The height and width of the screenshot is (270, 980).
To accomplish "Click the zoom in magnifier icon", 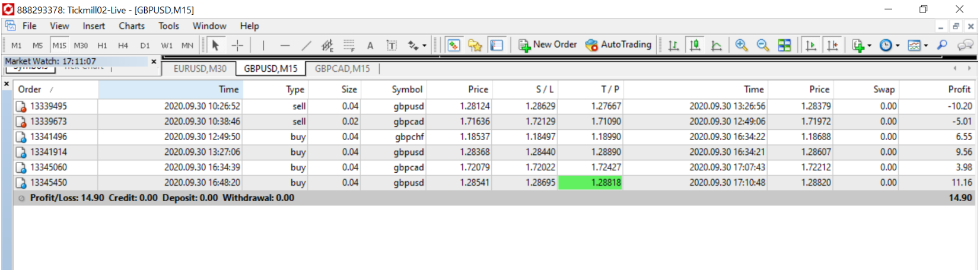I will 741,45.
